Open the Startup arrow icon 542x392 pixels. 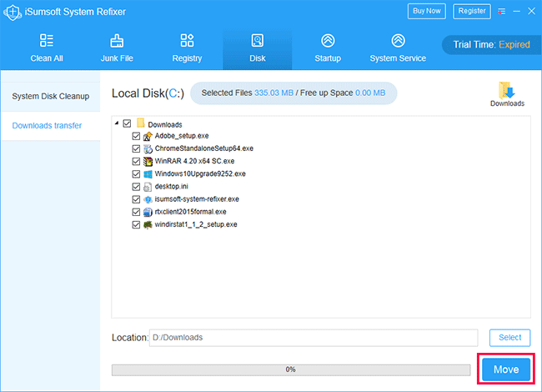(x=328, y=41)
